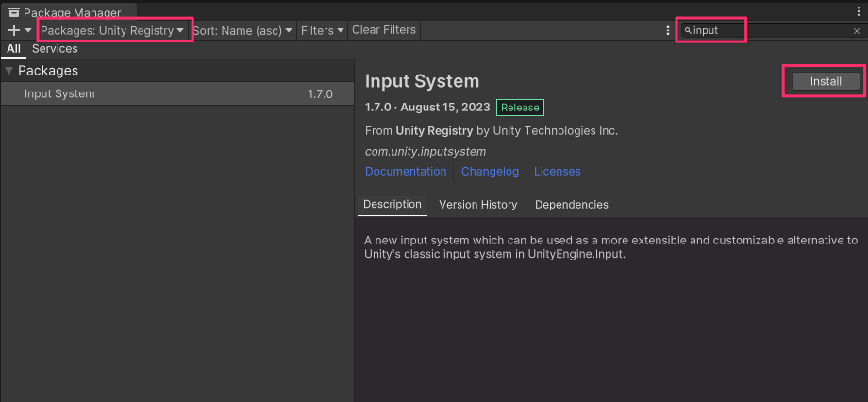Select the Dependencies tab
The height and width of the screenshot is (402, 868).
click(572, 205)
